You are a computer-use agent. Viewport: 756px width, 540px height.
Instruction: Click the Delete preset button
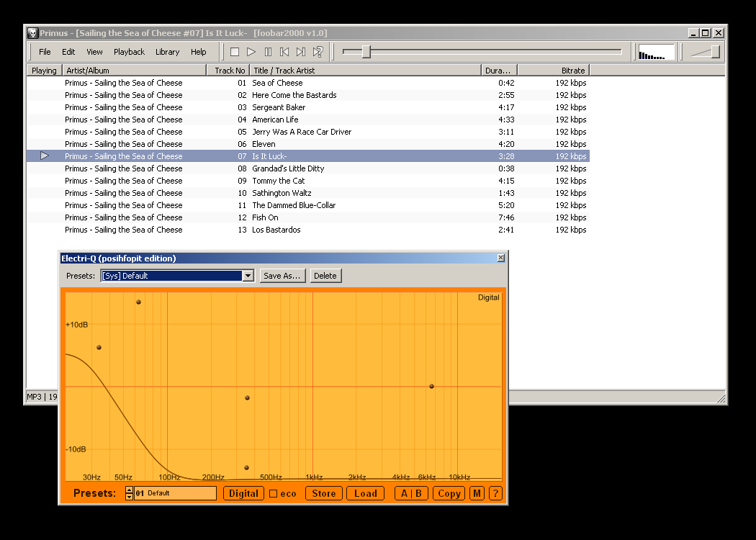point(325,276)
